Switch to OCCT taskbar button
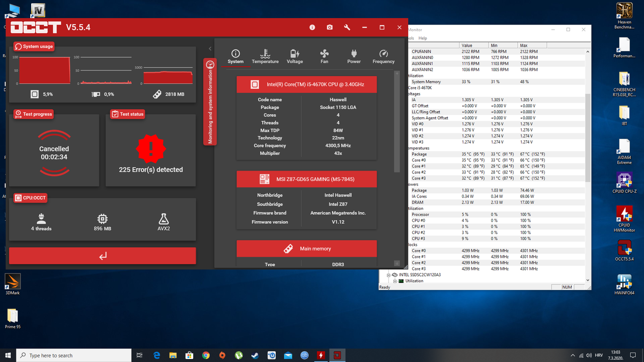This screenshot has width=644, height=362. click(x=338, y=355)
